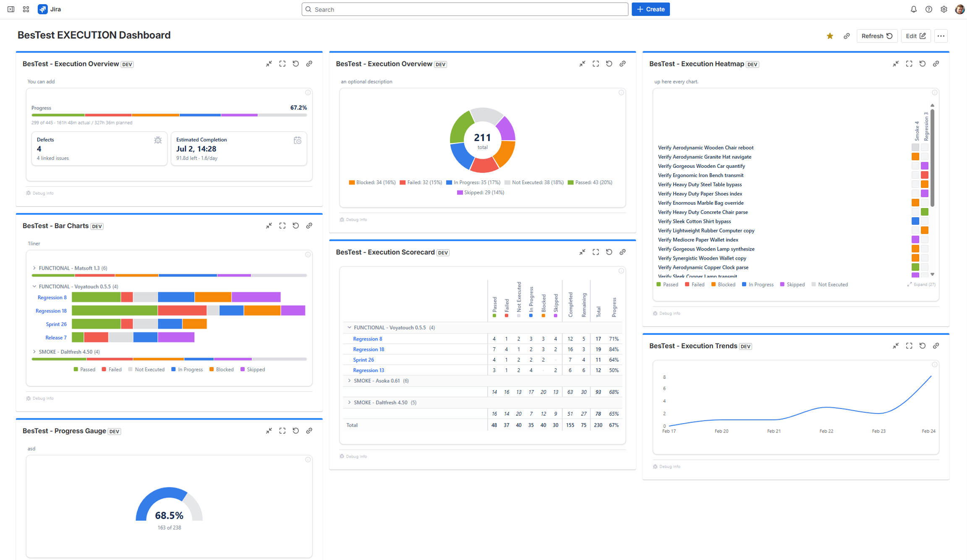Maximize the Execution Heatmap gadget
Viewport: 967px width, 560px height.
(909, 64)
